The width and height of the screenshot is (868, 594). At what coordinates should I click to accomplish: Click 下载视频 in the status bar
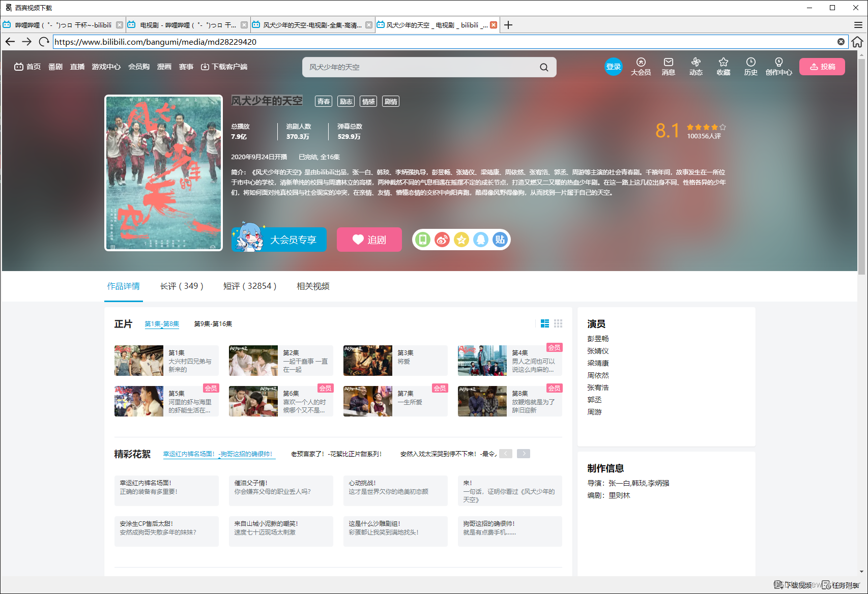pyautogui.click(x=794, y=585)
